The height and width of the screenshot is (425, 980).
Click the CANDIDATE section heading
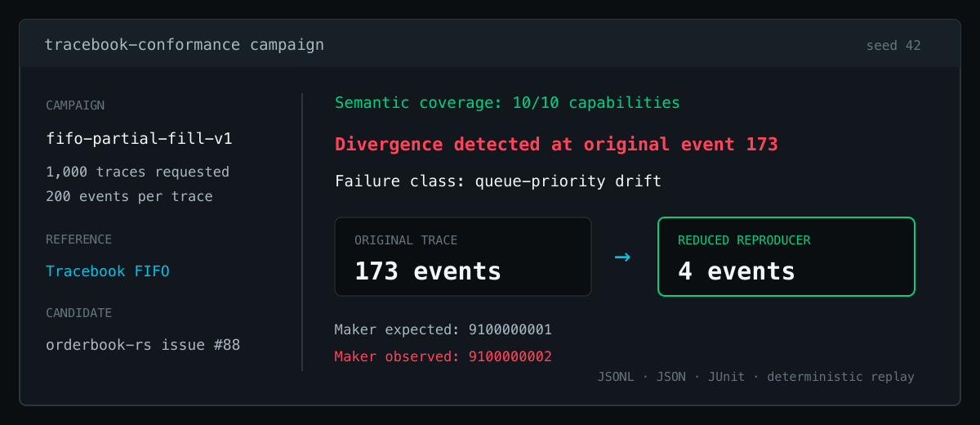tap(78, 313)
